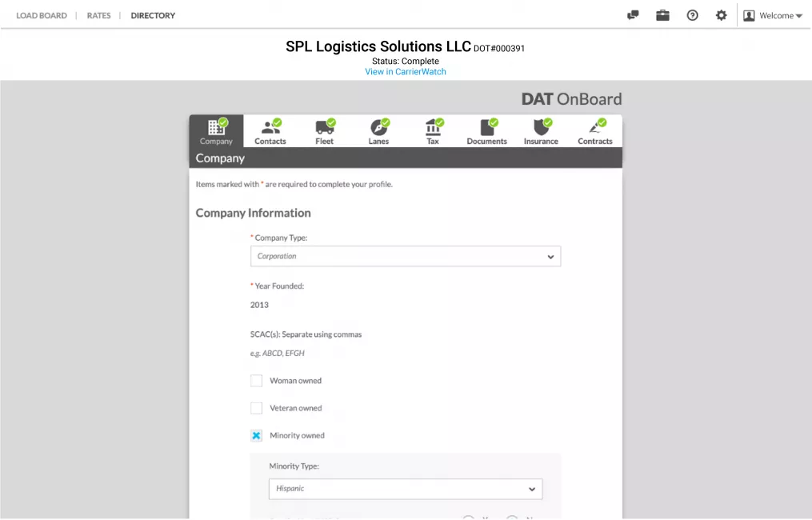Screen dimensions: 812x520
Task: Check the Veteran owned checkbox
Action: click(256, 408)
